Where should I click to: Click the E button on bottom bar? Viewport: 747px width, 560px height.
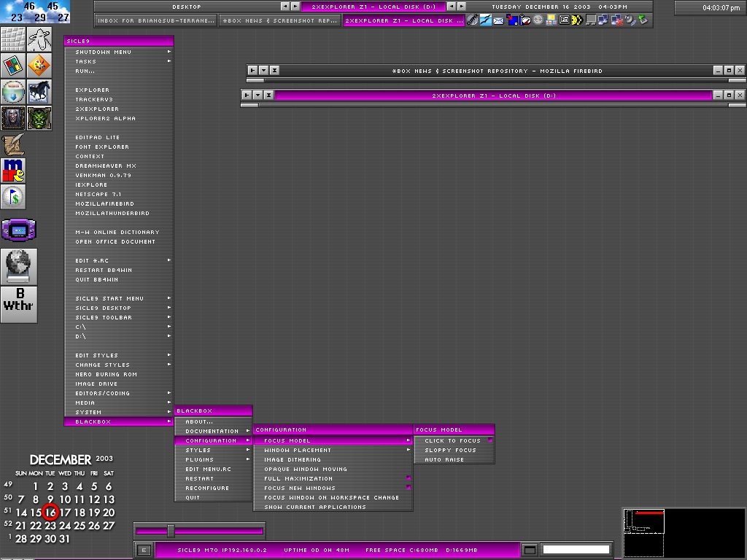(144, 550)
